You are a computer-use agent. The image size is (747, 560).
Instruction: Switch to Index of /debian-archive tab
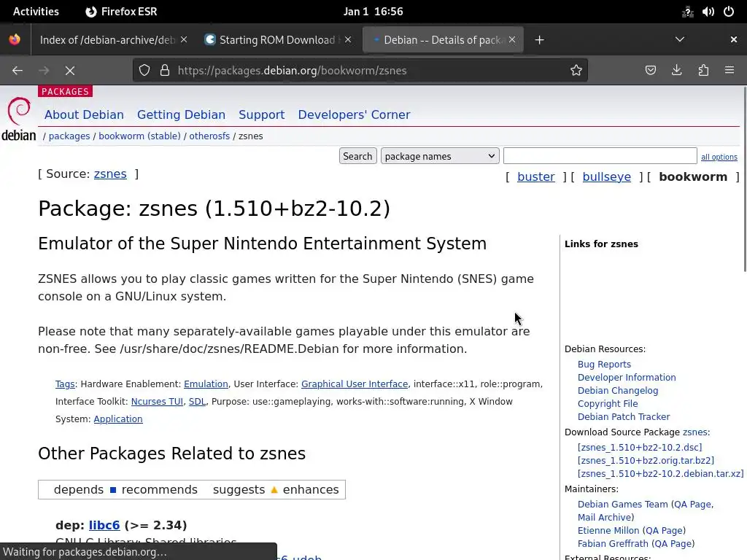click(x=108, y=40)
